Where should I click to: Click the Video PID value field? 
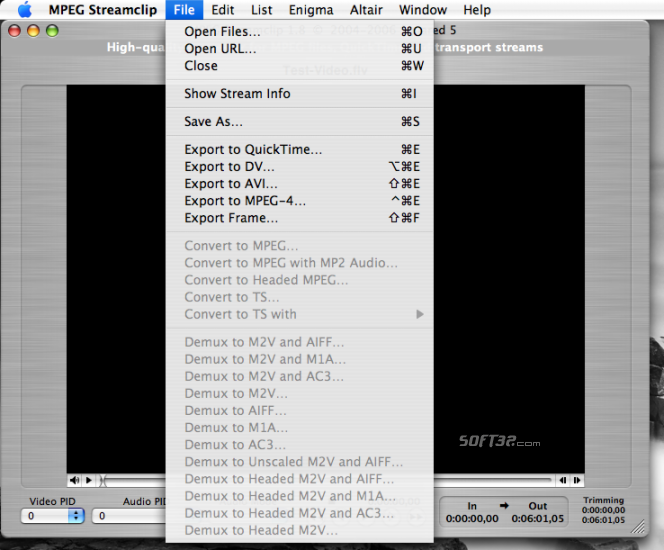(45, 516)
